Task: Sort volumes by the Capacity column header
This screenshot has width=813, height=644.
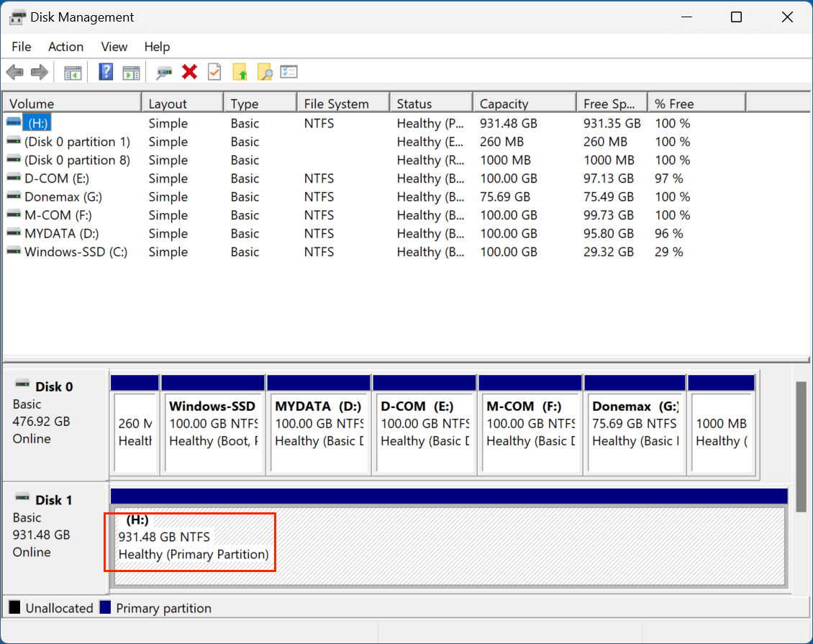Action: point(504,104)
